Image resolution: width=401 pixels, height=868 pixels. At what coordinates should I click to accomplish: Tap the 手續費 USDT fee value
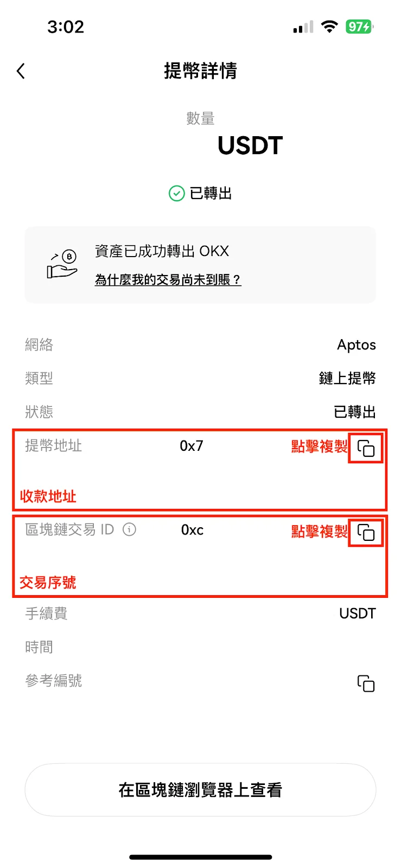coord(357,614)
